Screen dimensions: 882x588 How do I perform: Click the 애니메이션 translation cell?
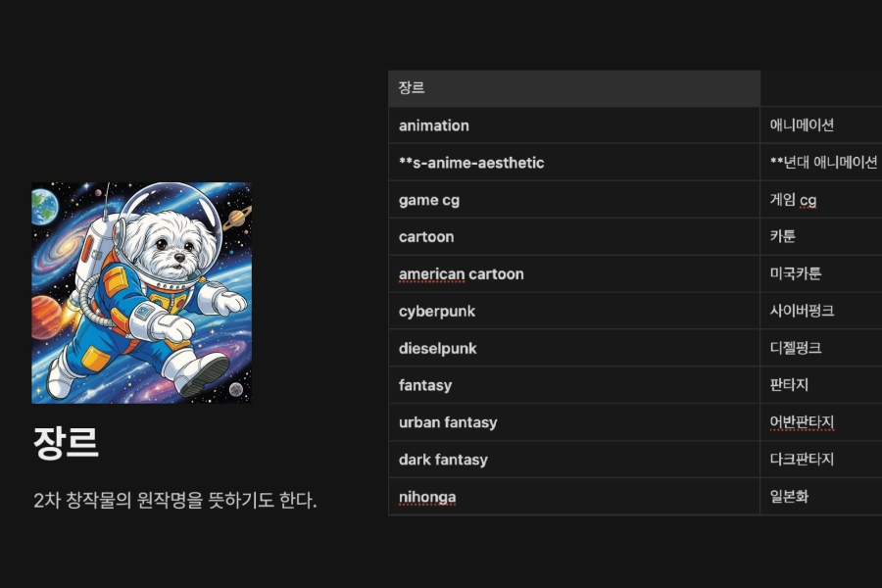click(x=821, y=125)
